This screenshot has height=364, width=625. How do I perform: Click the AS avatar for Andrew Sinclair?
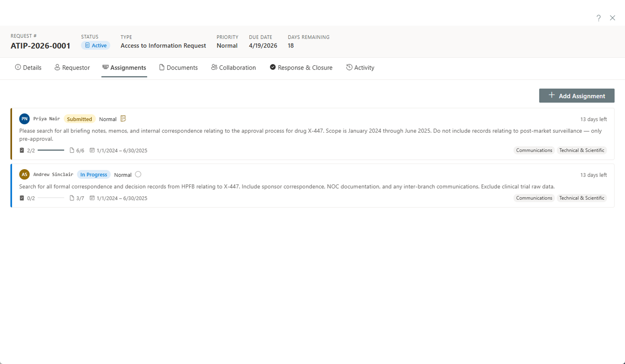tap(24, 175)
